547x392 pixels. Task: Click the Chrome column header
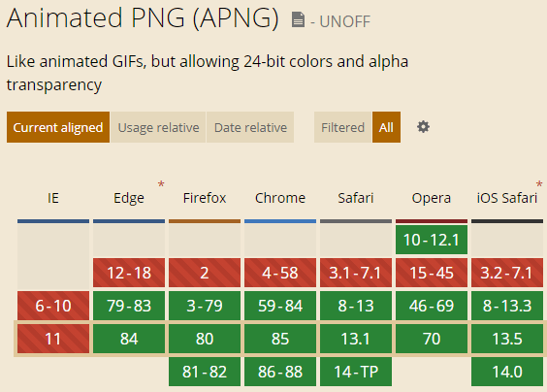280,198
